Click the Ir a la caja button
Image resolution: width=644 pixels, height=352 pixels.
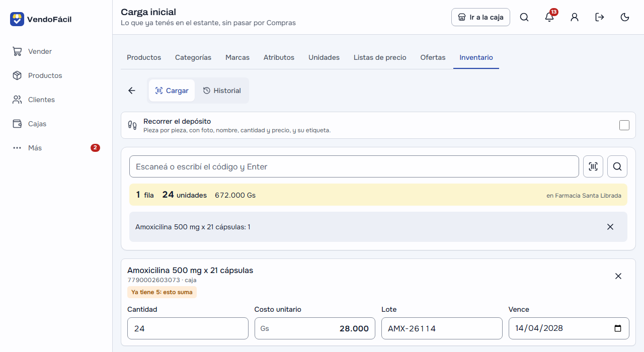480,17
